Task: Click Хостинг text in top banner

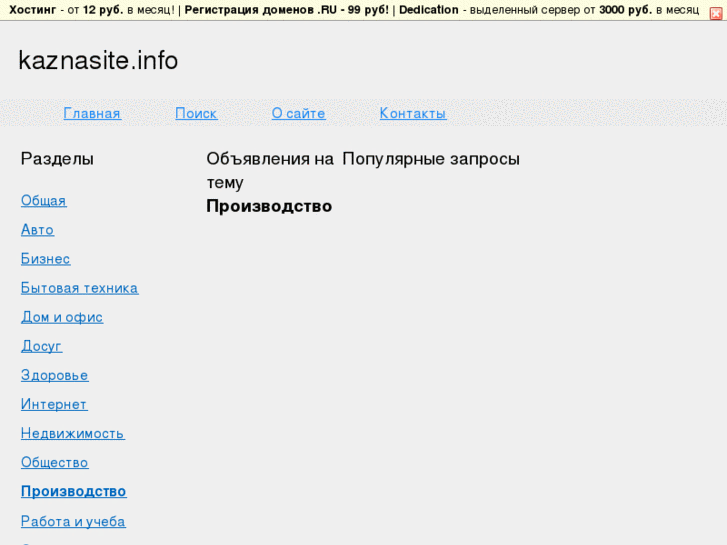Action: click(32, 10)
